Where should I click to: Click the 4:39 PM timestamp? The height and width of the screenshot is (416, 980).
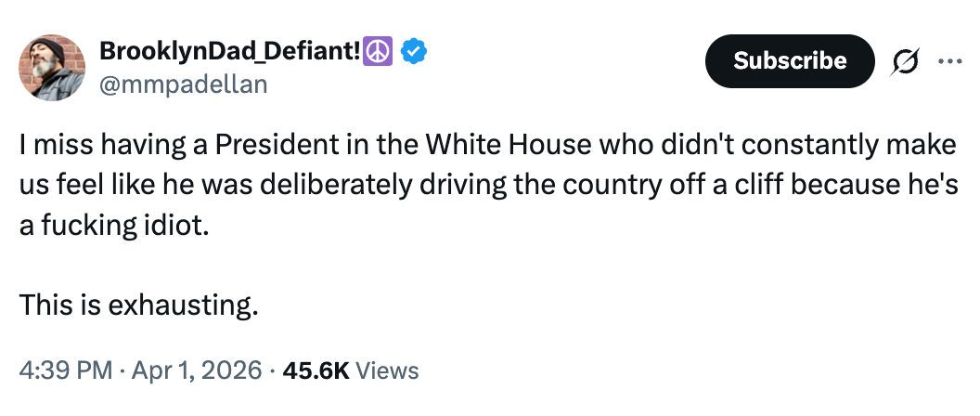coord(63,370)
